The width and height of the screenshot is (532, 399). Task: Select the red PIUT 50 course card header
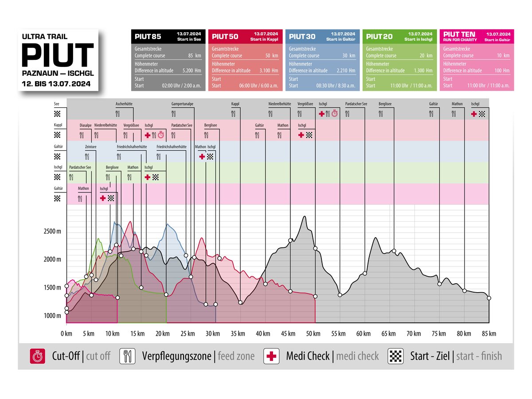(x=246, y=36)
